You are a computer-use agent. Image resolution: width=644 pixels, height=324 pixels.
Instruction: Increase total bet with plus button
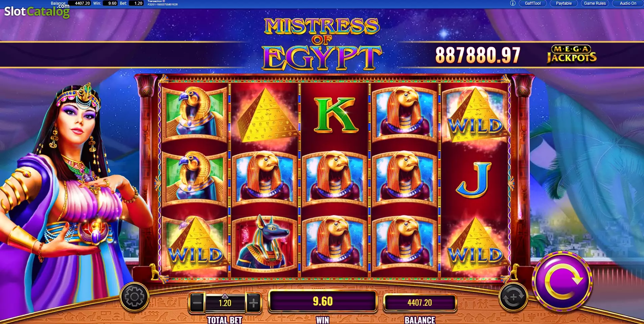[x=253, y=302]
